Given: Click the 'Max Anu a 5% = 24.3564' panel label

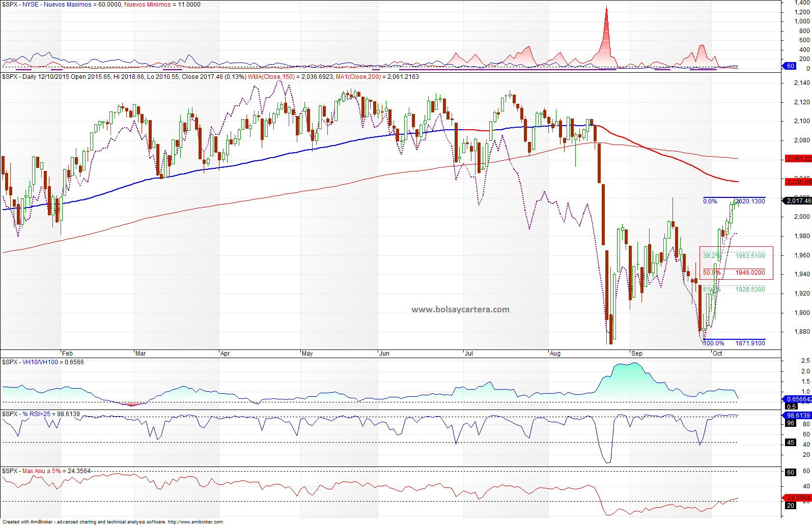Looking at the screenshot, I should (x=57, y=471).
